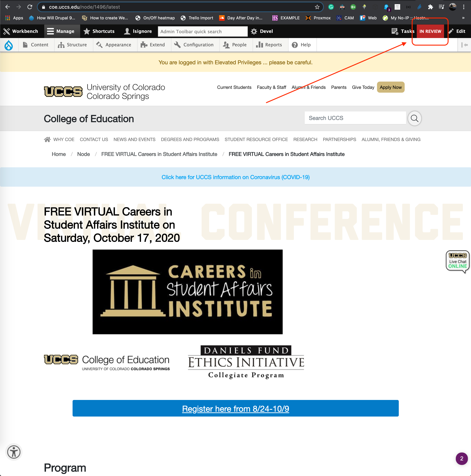Open the UCCS Coronavirus information link
471x476 pixels.
pyautogui.click(x=235, y=177)
